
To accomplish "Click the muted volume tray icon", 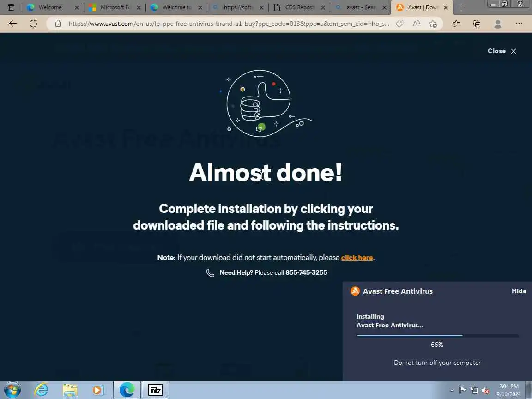I will 485,391.
